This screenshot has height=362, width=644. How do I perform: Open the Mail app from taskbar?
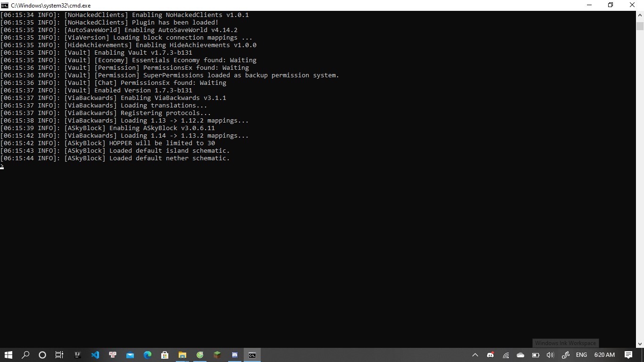130,355
